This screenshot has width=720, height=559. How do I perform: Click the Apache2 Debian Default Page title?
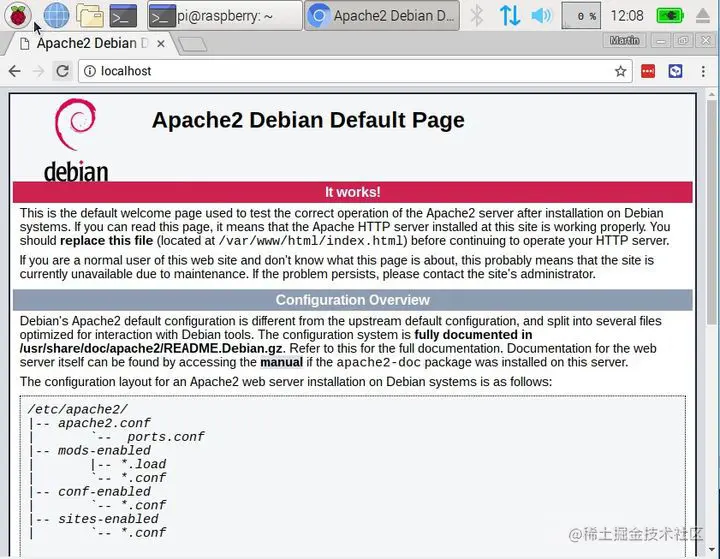(308, 120)
